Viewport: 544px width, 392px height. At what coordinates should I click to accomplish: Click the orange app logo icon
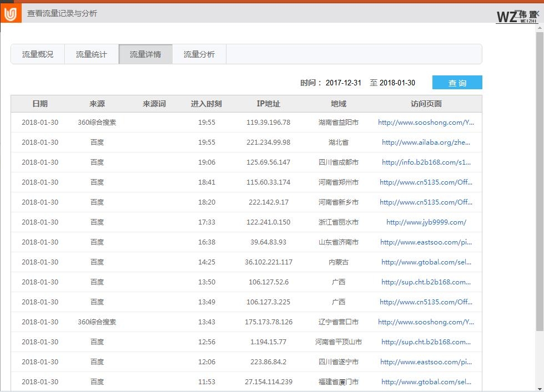[x=11, y=13]
